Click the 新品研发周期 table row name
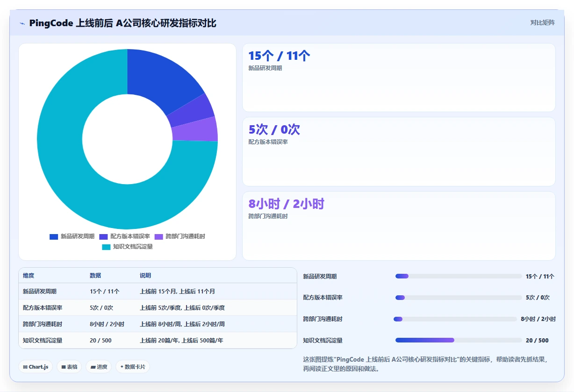Viewport: 574px width, 392px height. (40, 292)
